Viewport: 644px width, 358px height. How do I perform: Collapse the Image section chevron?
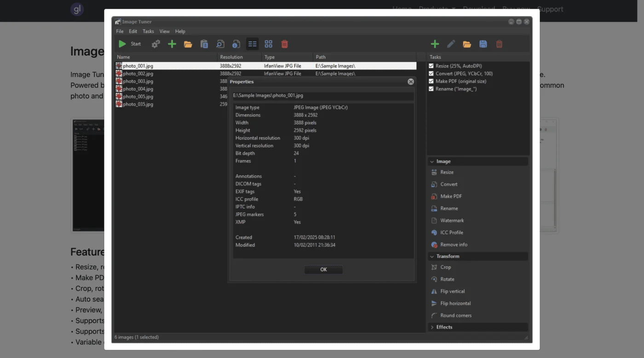tap(432, 162)
